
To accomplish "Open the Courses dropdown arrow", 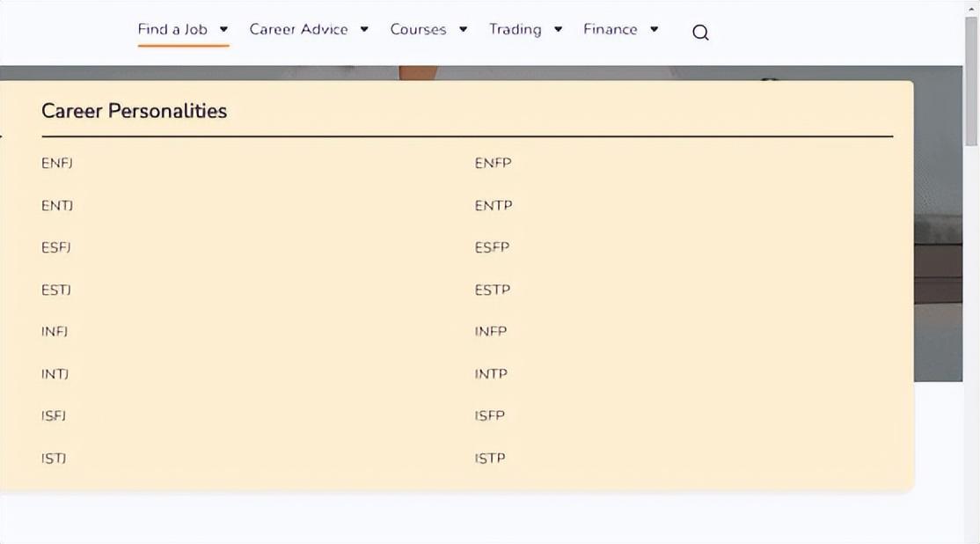I will point(463,30).
